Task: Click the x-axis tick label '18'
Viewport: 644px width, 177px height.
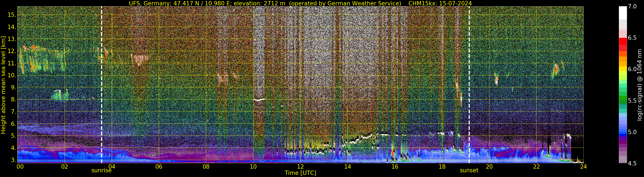Action: coord(442,166)
